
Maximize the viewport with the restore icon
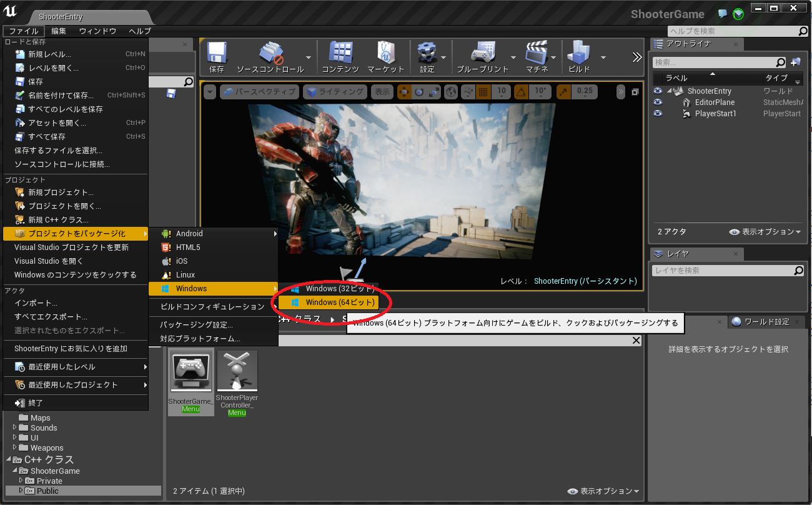pyautogui.click(x=635, y=92)
